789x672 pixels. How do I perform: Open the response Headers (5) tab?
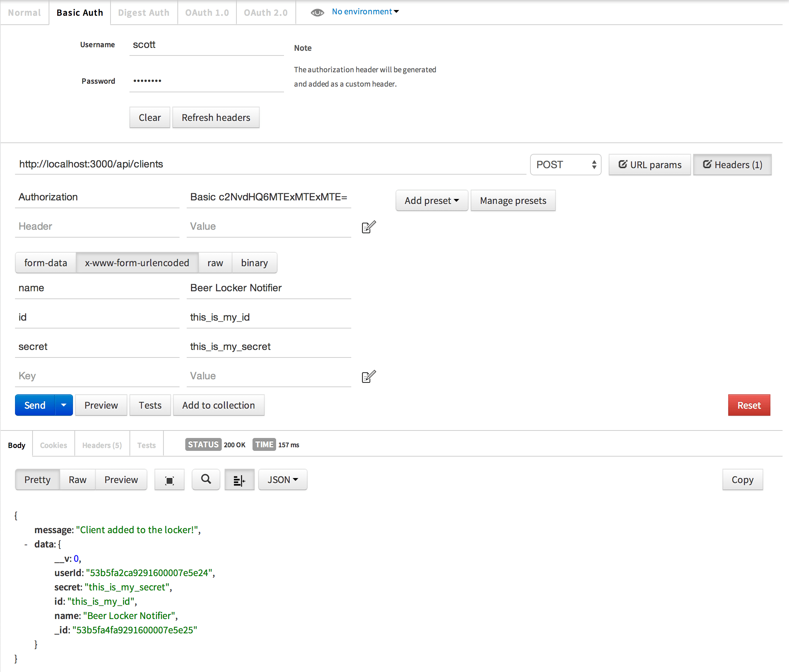point(102,445)
